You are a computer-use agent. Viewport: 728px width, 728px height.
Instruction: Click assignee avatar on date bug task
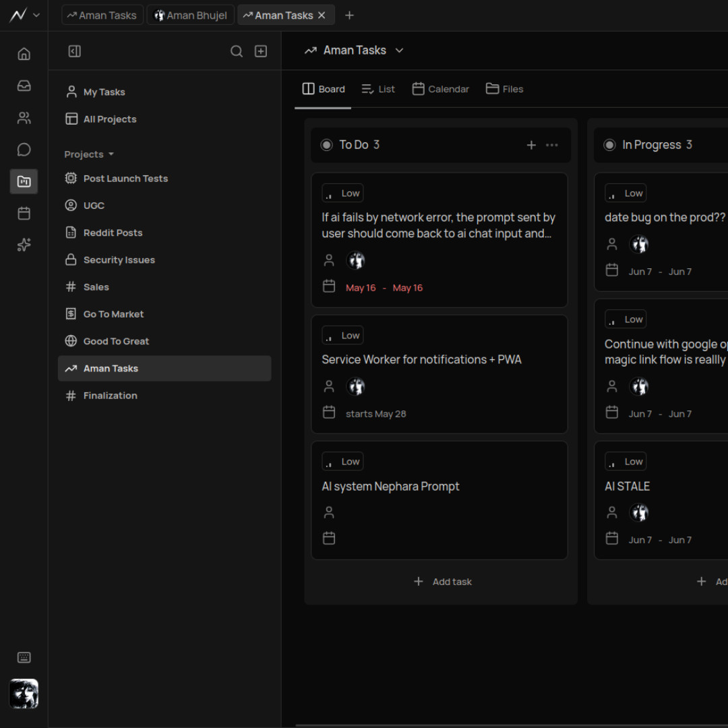coord(639,244)
